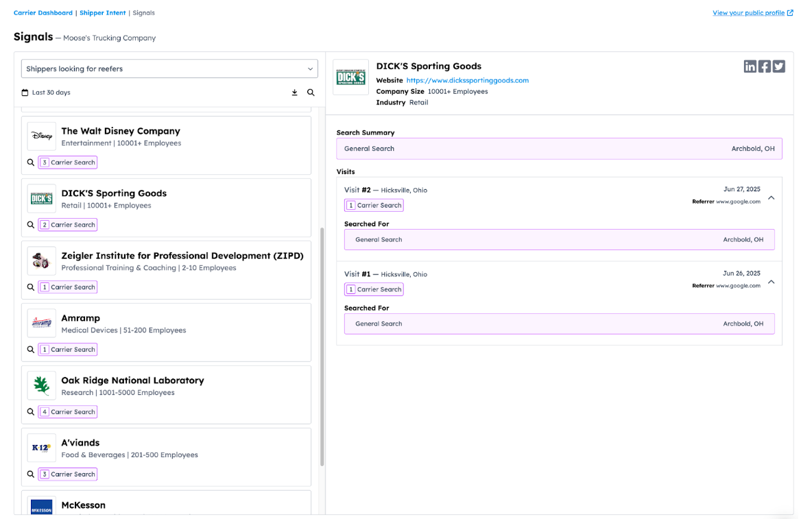Click the Signals page heading
The image size is (812, 521).
[x=33, y=37]
